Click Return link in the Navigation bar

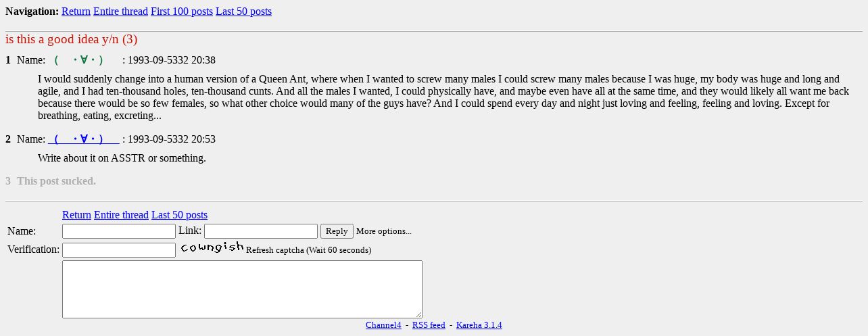pyautogui.click(x=76, y=11)
